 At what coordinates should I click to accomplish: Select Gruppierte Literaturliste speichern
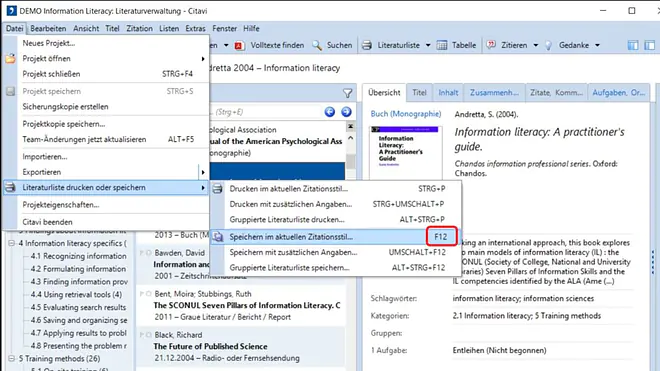click(335, 268)
